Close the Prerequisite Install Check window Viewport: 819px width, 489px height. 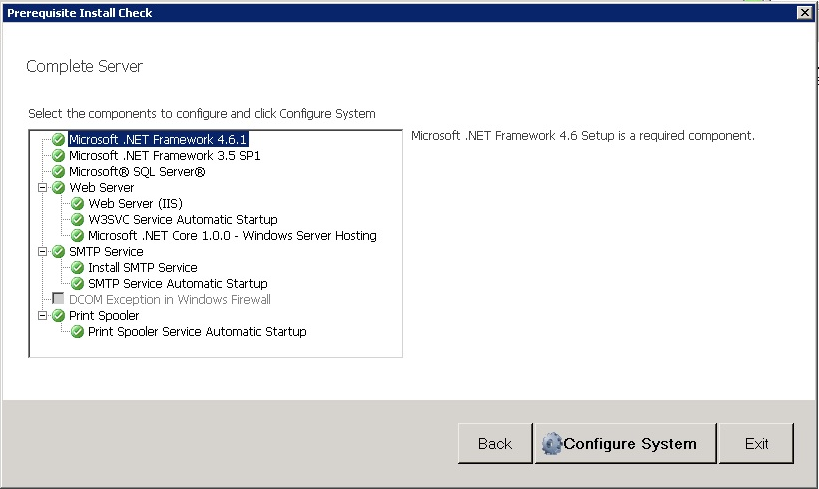tap(805, 13)
